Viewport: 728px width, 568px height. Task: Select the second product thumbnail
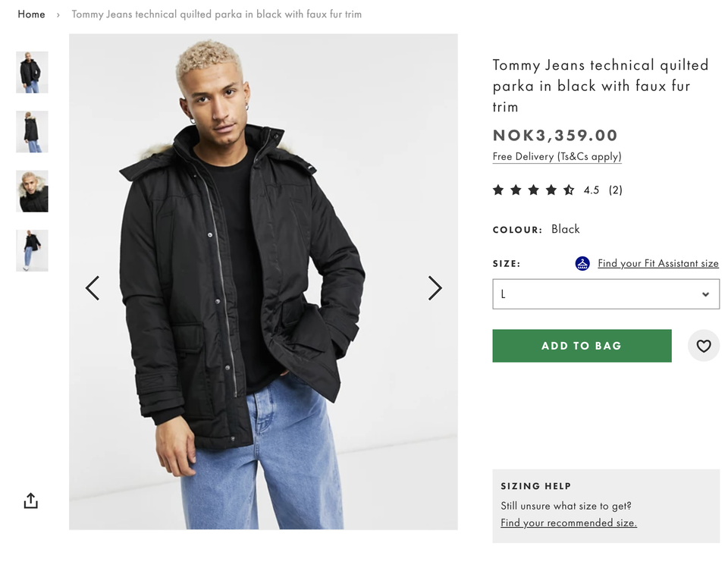click(32, 131)
